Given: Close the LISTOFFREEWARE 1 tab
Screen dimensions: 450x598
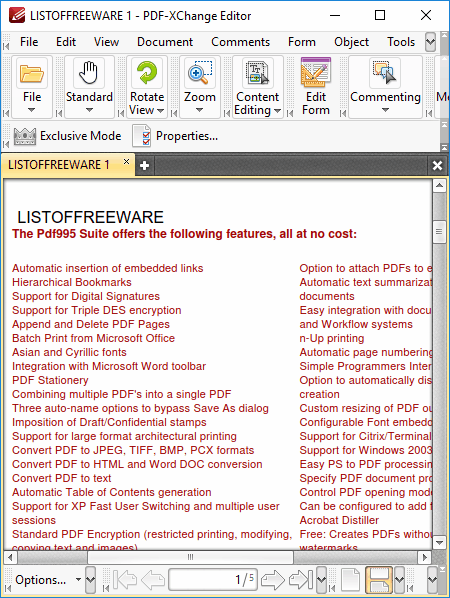Looking at the screenshot, I should click(126, 161).
